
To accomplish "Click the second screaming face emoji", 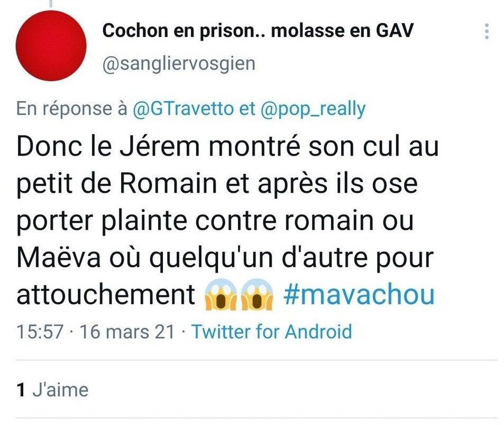I will (x=257, y=295).
